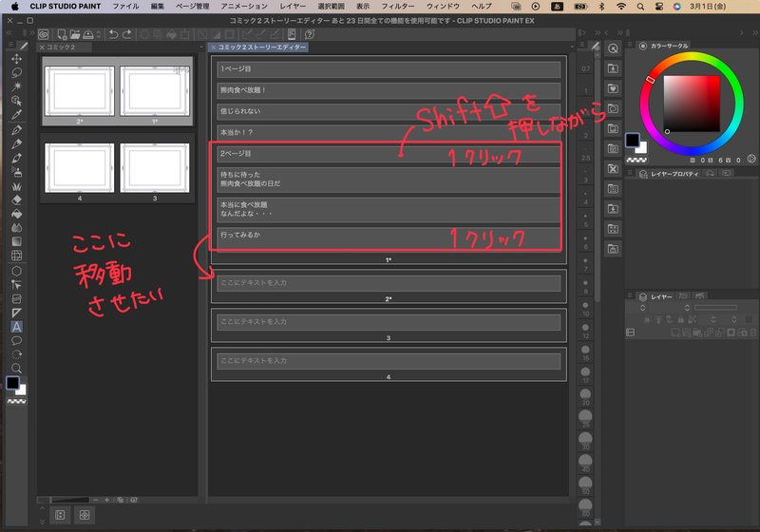Select the Eyedropper tool
This screenshot has width=760, height=532.
coord(16,115)
